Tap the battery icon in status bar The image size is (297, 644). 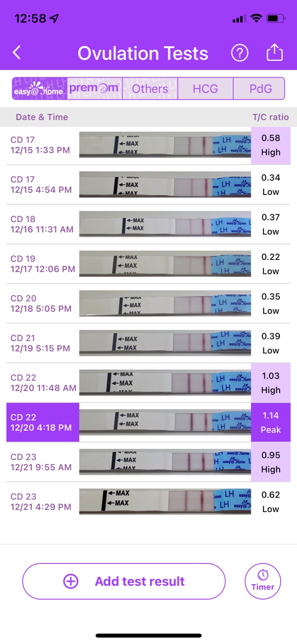tap(276, 19)
